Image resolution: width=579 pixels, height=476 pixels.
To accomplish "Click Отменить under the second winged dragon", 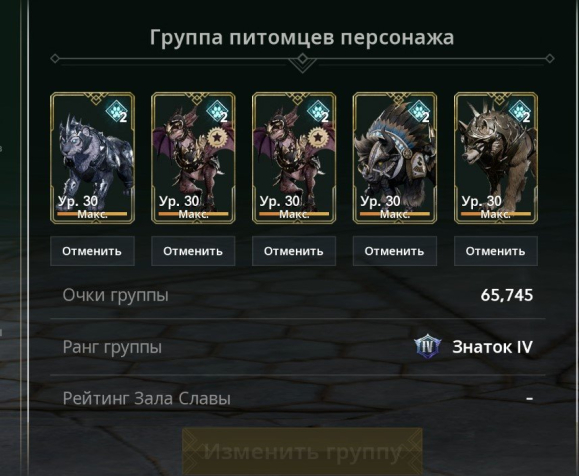I will (x=193, y=251).
